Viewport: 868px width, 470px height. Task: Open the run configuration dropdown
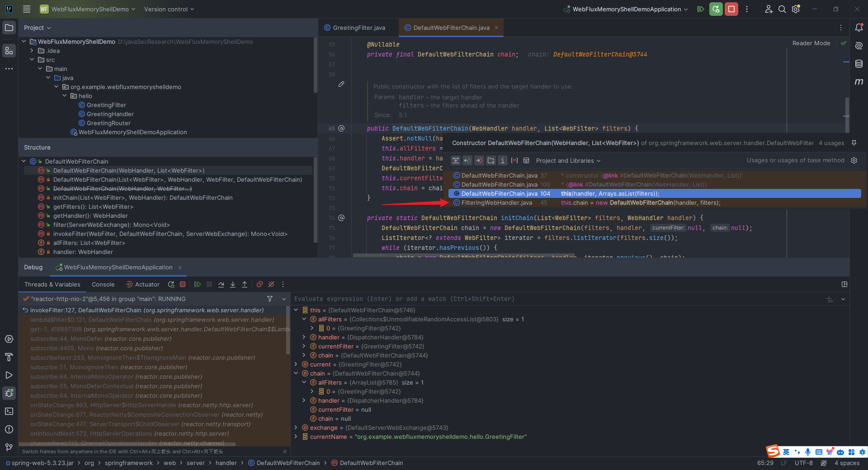[626, 9]
